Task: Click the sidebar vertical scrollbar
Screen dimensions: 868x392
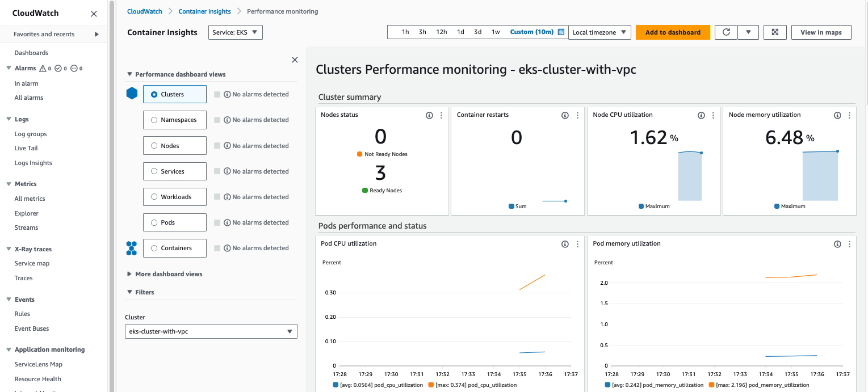Action: click(x=112, y=196)
